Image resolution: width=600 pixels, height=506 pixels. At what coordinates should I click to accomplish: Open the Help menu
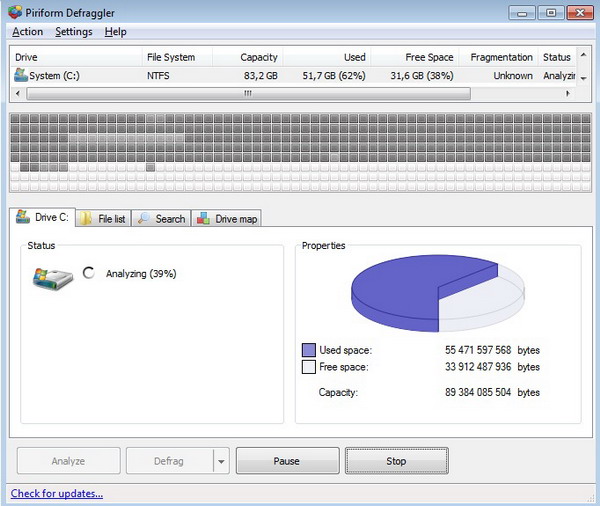pos(116,32)
